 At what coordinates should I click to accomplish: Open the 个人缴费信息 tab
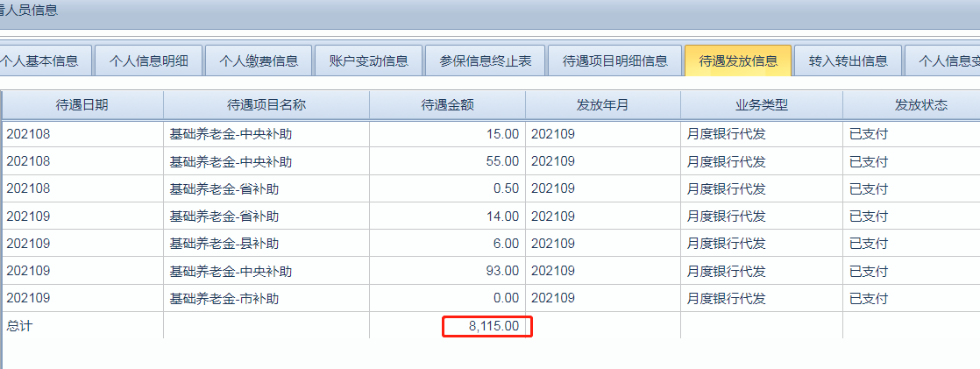coord(259,61)
